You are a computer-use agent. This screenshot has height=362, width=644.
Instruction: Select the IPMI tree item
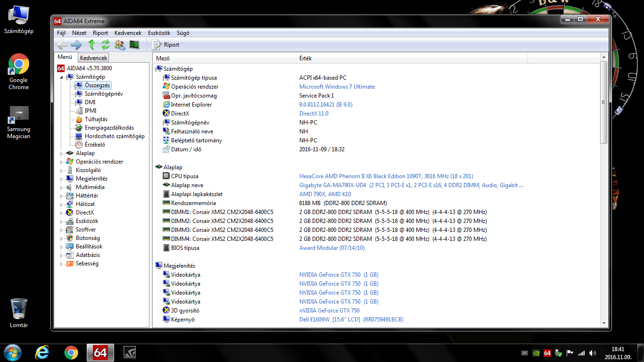(x=91, y=111)
